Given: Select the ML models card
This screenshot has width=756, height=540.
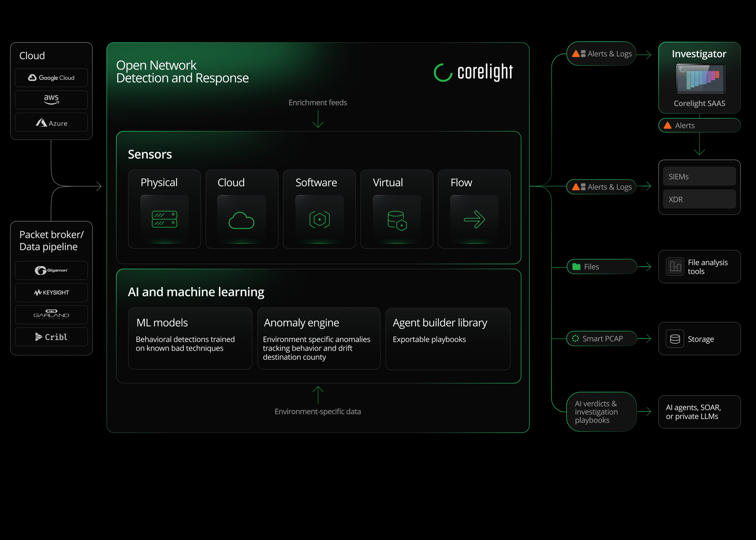Looking at the screenshot, I should 190,338.
